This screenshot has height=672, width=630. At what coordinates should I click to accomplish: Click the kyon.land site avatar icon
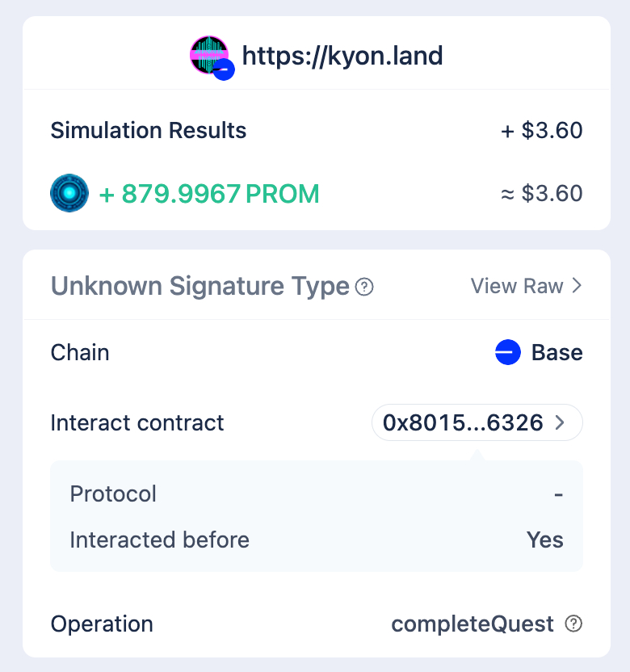click(x=208, y=55)
